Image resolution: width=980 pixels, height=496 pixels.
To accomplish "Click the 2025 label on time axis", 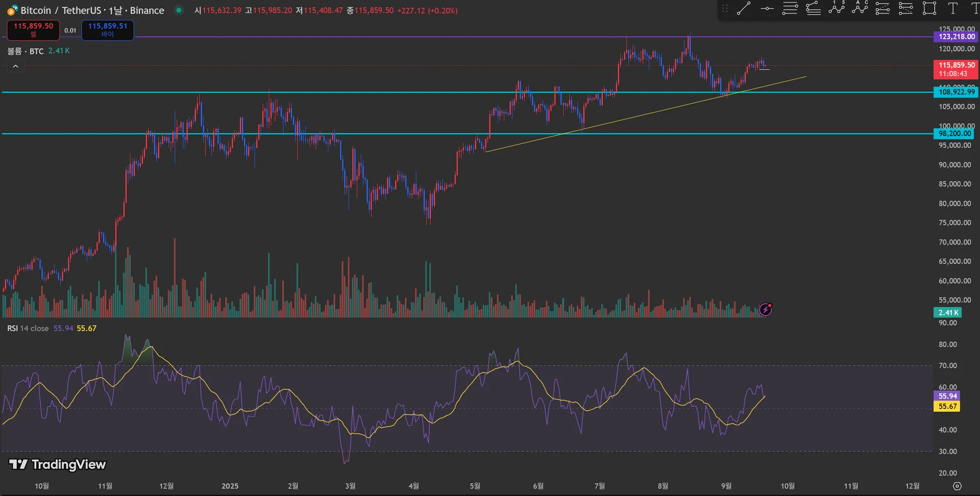I will point(230,486).
